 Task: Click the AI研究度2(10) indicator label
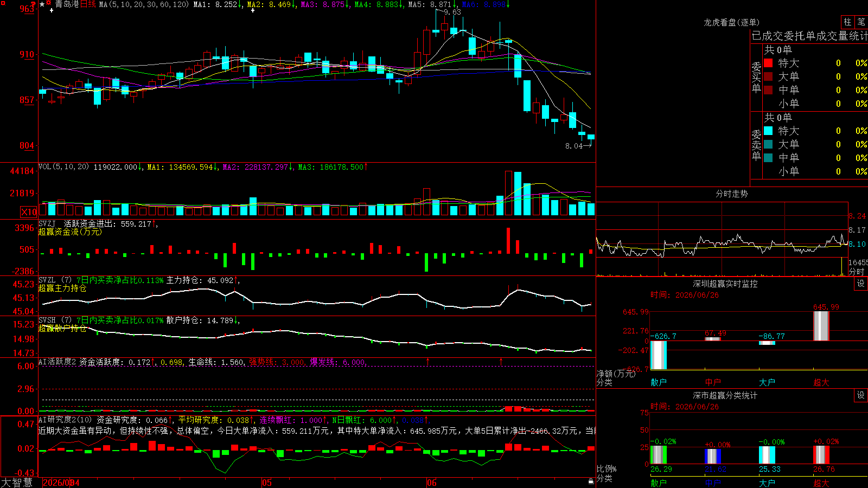(x=65, y=420)
